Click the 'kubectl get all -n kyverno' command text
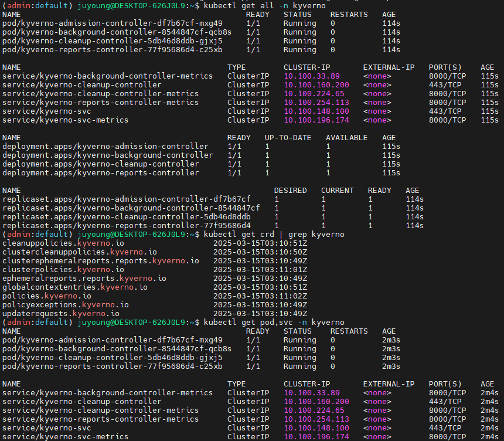 click(x=264, y=5)
